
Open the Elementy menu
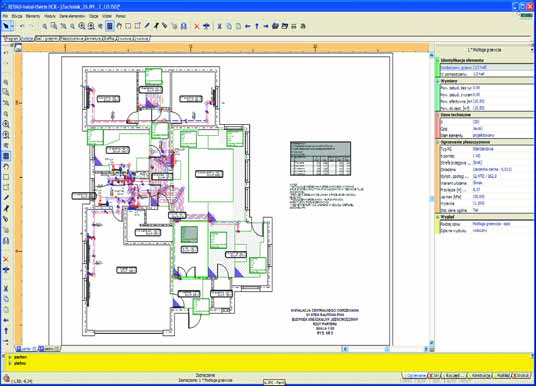pos(33,16)
